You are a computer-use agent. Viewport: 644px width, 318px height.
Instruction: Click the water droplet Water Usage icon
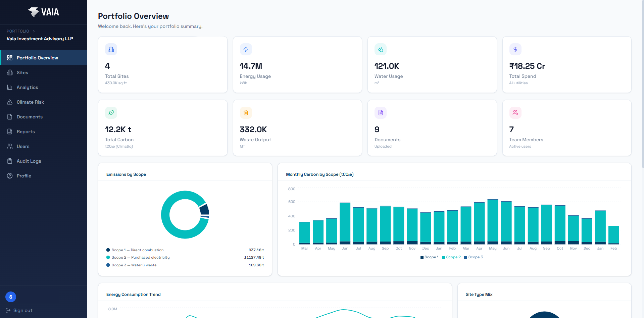click(381, 49)
